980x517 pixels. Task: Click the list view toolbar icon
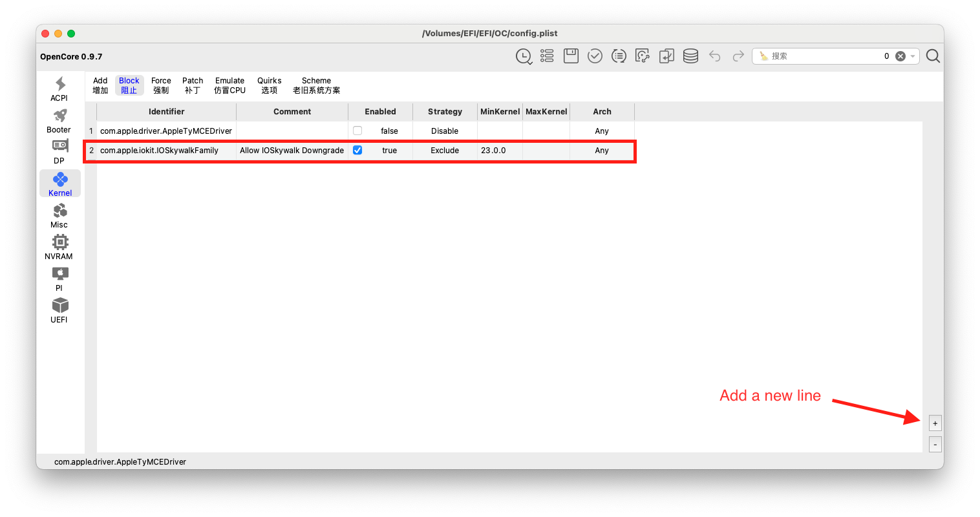[547, 56]
